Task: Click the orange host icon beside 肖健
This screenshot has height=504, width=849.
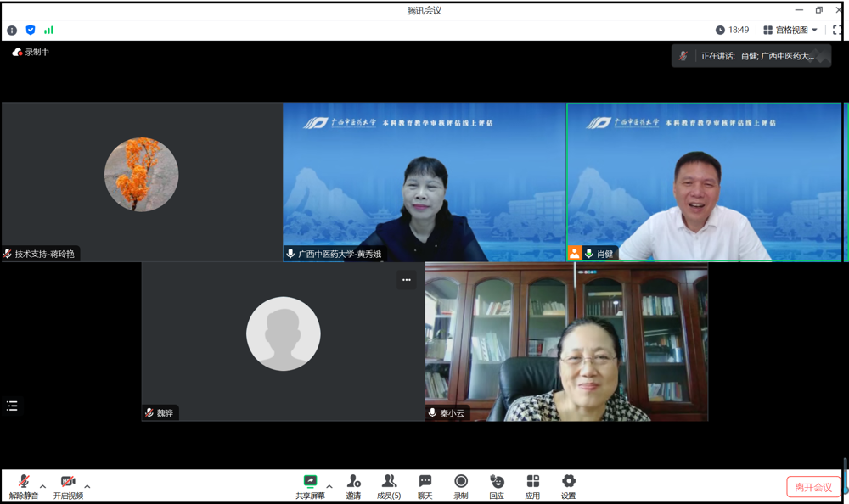Action: point(575,253)
